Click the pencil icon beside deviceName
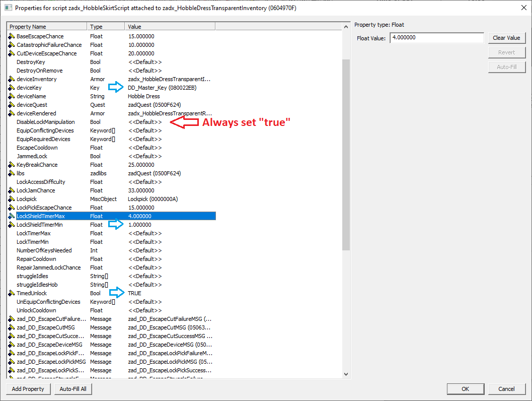 coord(11,96)
